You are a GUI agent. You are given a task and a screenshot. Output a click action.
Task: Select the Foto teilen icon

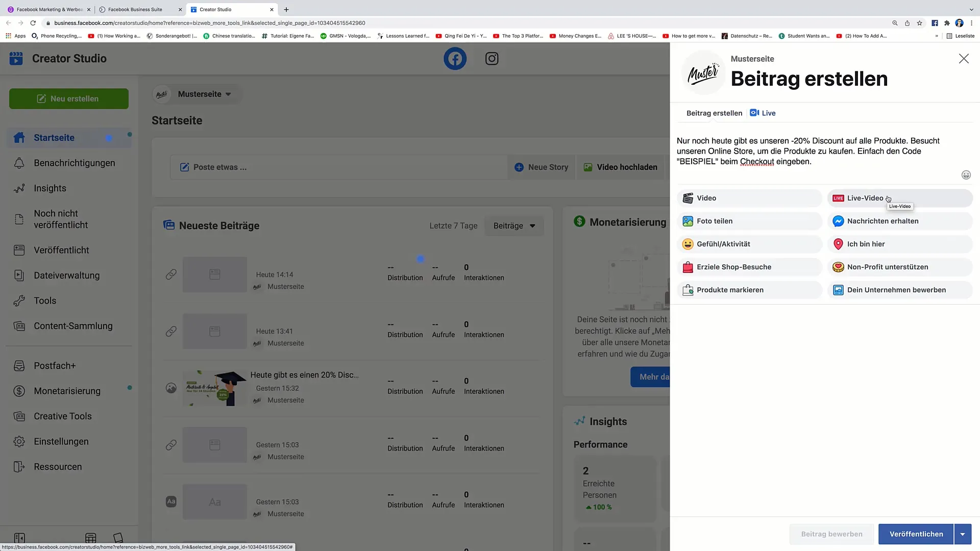click(687, 221)
